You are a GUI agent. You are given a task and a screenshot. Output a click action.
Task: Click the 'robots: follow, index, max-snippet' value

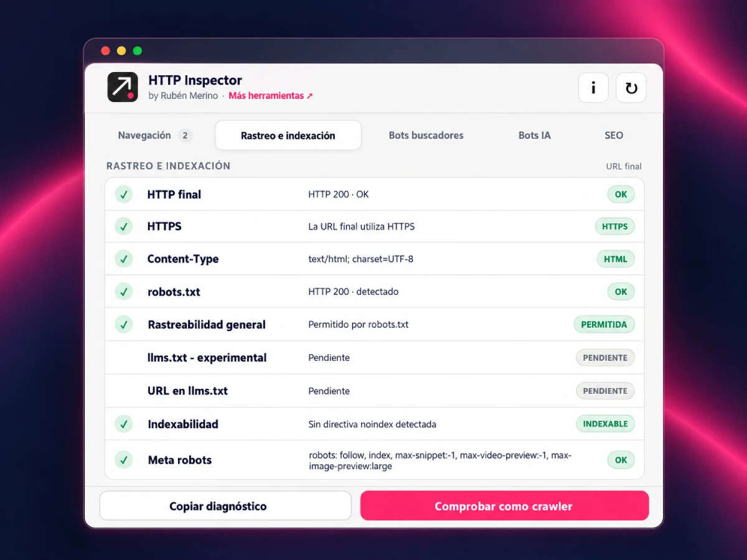440,460
